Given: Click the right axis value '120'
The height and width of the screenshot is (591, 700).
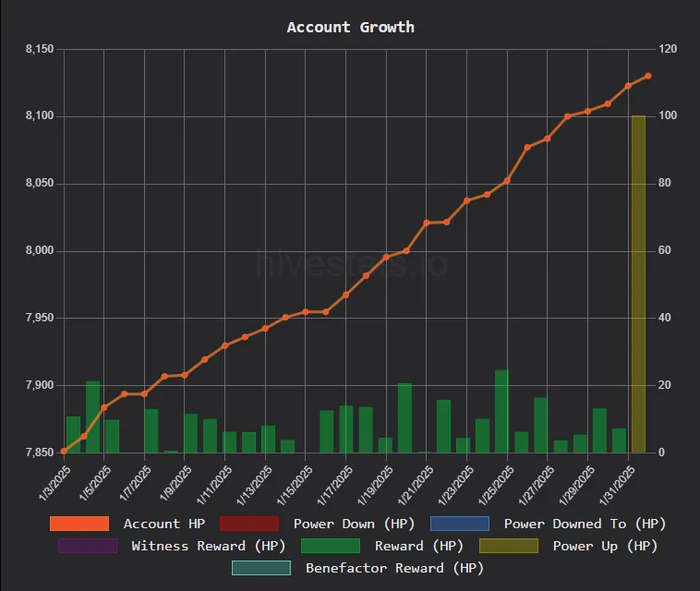Looking at the screenshot, I should (668, 49).
